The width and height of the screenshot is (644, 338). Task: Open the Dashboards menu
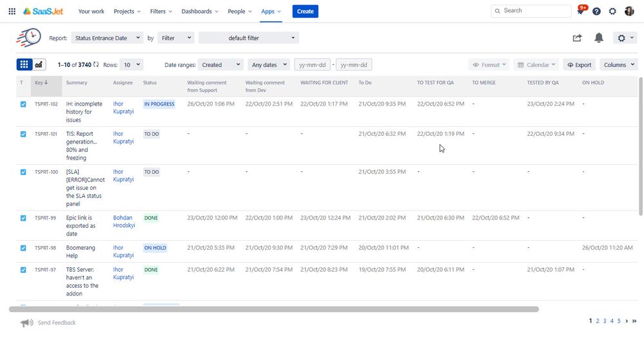point(200,12)
